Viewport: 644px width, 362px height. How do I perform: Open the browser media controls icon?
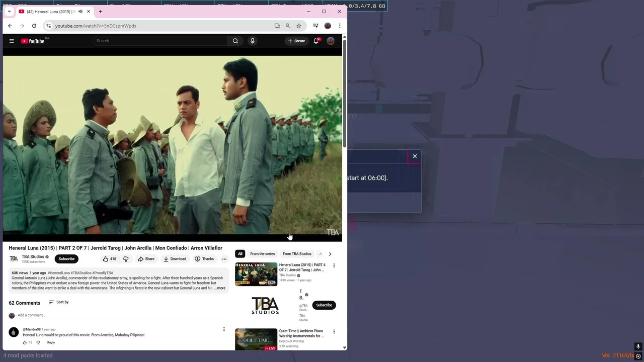click(315, 26)
